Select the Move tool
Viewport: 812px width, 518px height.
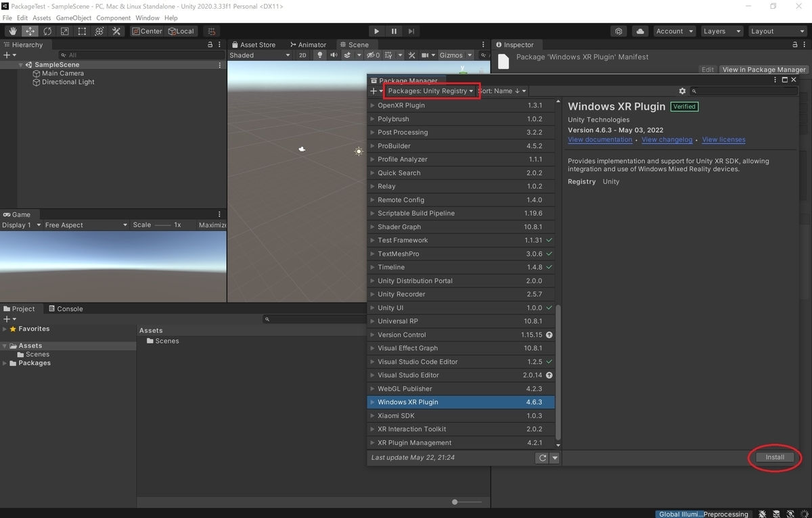[x=30, y=31]
